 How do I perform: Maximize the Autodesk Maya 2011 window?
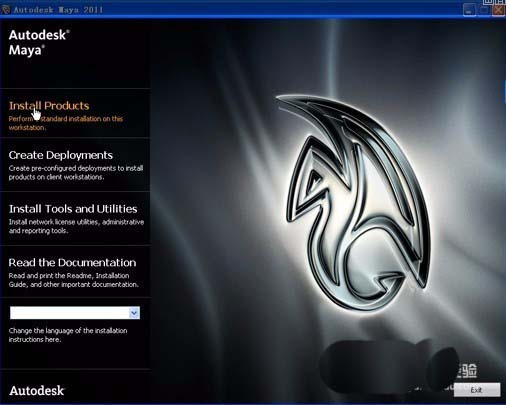[x=484, y=10]
